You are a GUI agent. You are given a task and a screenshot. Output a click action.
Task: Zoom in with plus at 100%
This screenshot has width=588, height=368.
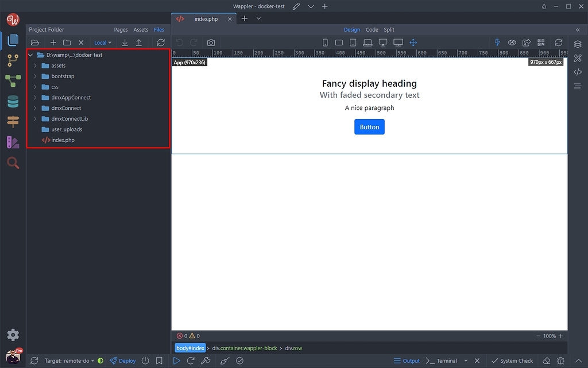(x=560, y=336)
